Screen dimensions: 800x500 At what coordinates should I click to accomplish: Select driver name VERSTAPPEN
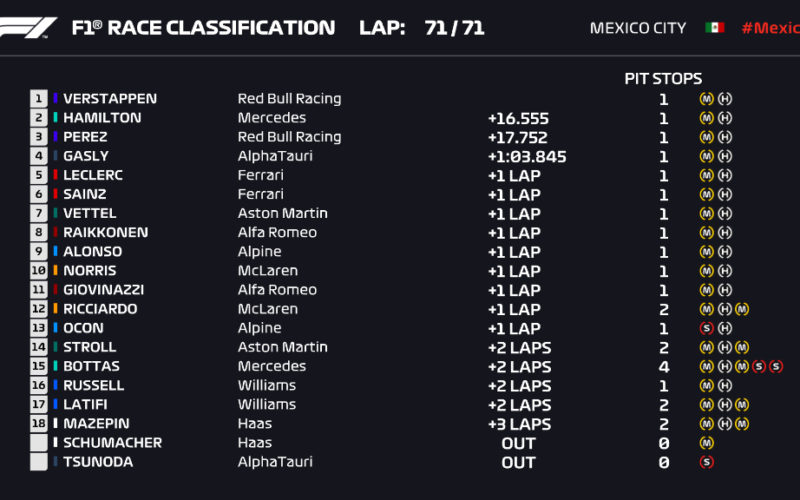point(110,98)
